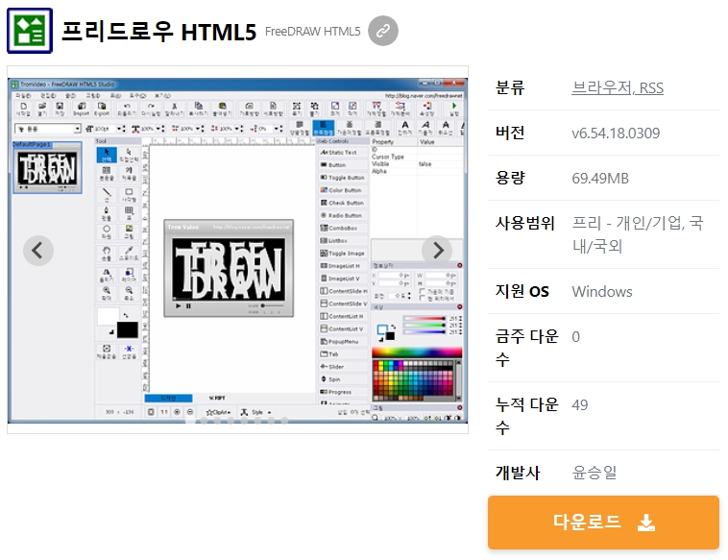Viewport: 728px width, 560px height.
Task: Click the 프리드로우 HTML5 title heading
Action: 158,32
